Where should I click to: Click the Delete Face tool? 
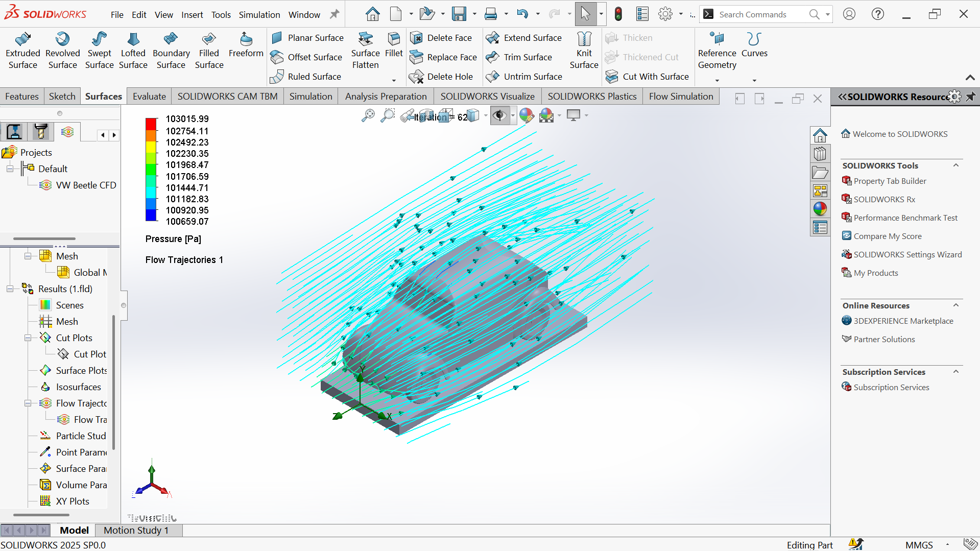pyautogui.click(x=442, y=38)
